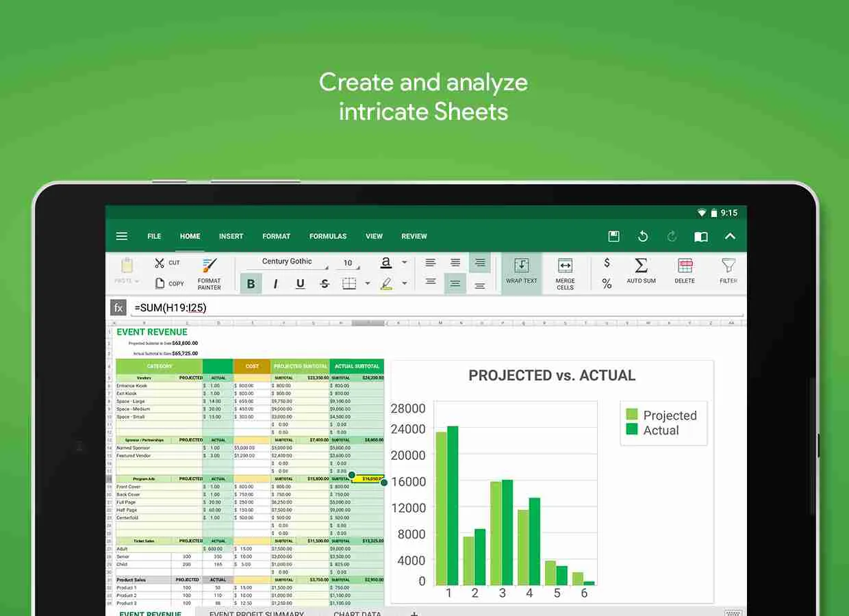Click the Save icon in the title bar
This screenshot has width=849, height=616.
click(613, 236)
